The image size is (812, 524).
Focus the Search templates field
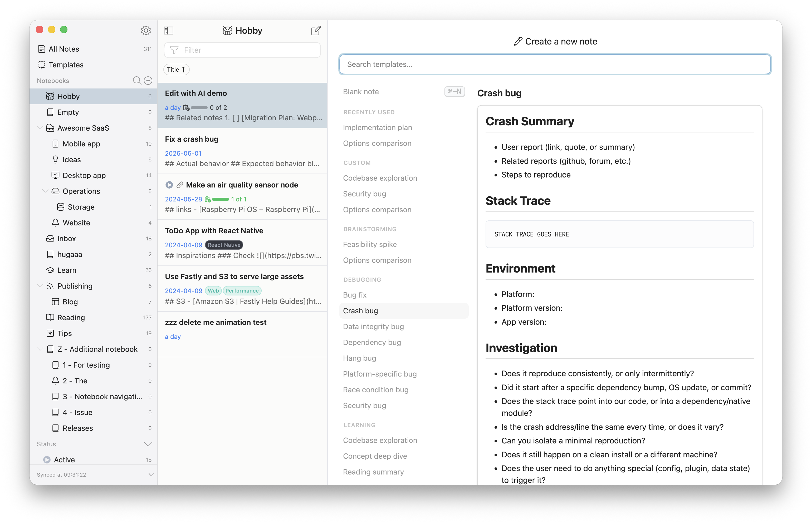point(555,64)
